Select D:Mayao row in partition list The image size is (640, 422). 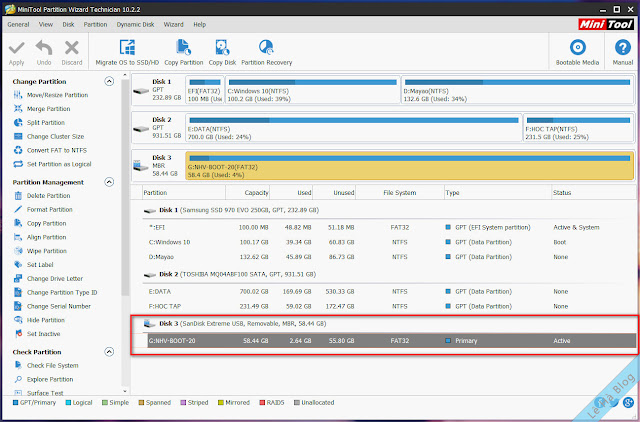tap(390, 257)
